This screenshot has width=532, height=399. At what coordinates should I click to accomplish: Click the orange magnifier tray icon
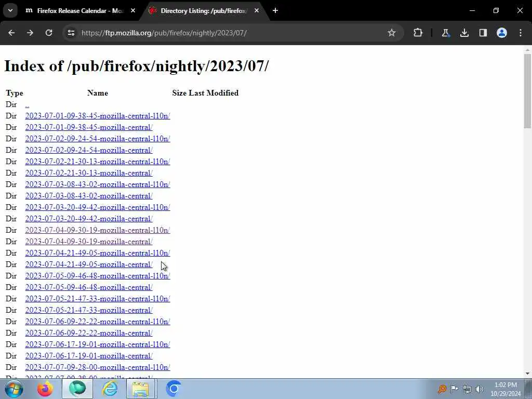tap(442, 389)
